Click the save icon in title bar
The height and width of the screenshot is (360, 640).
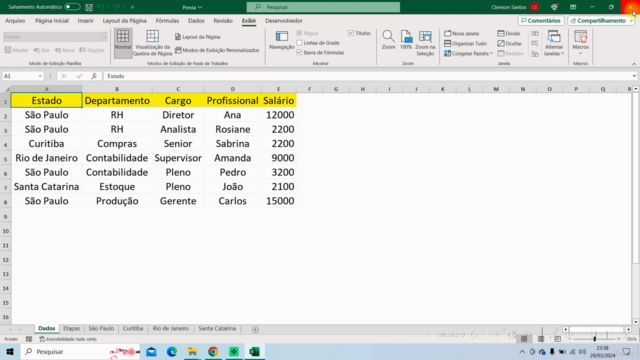pos(89,7)
